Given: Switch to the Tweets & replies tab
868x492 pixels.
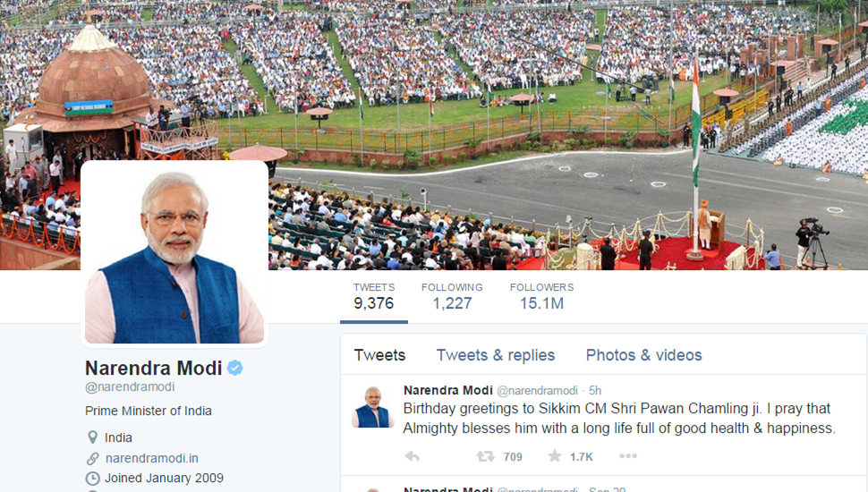Looking at the screenshot, I should 496,355.
